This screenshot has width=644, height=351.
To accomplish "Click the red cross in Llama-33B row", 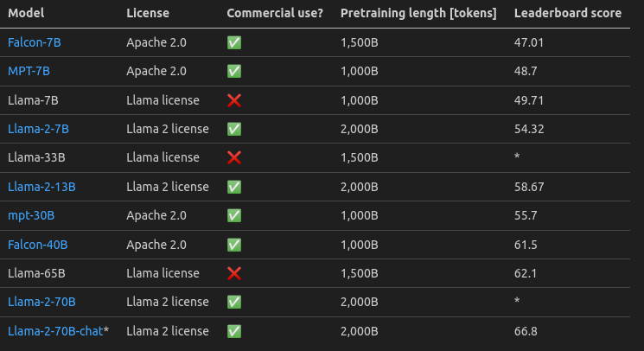I will tap(233, 158).
